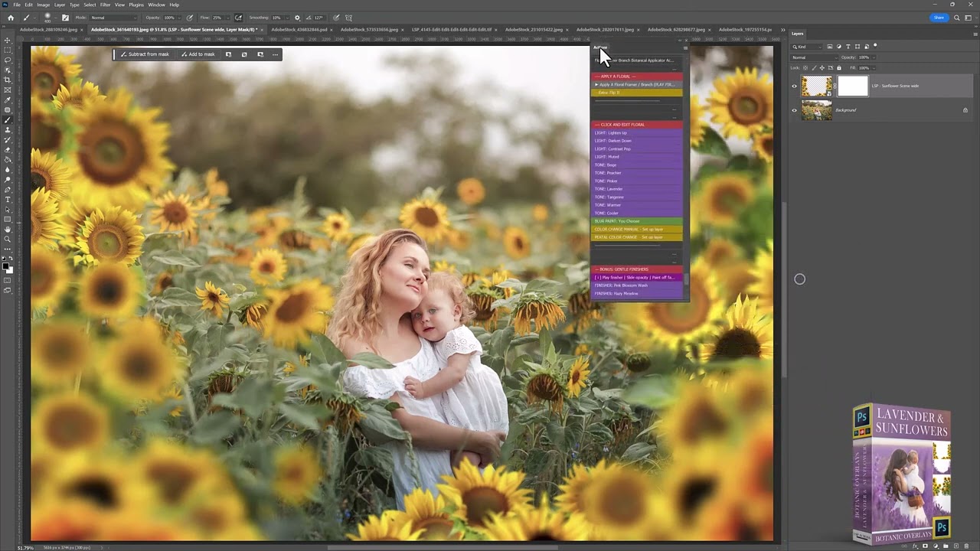Select the Spot Healing Brush tool

pyautogui.click(x=8, y=110)
